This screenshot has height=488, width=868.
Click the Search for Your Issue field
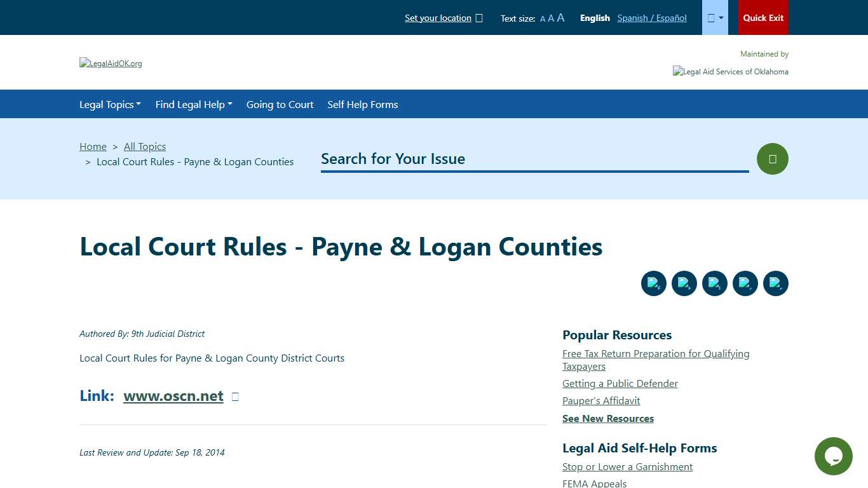click(x=534, y=159)
